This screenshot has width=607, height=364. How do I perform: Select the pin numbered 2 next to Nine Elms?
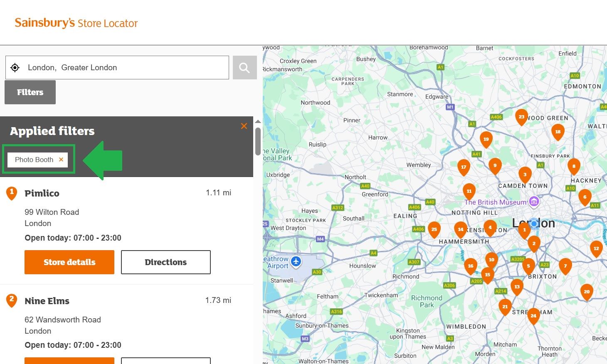coord(12,300)
